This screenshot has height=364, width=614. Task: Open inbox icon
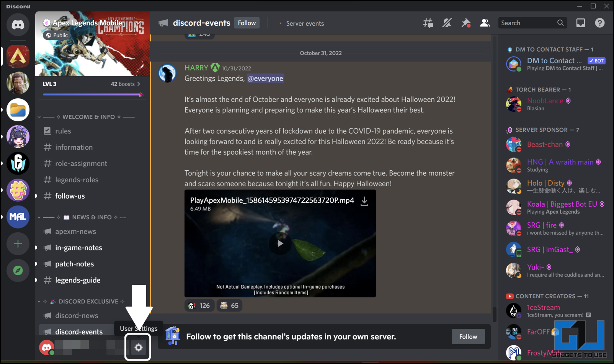pos(581,23)
